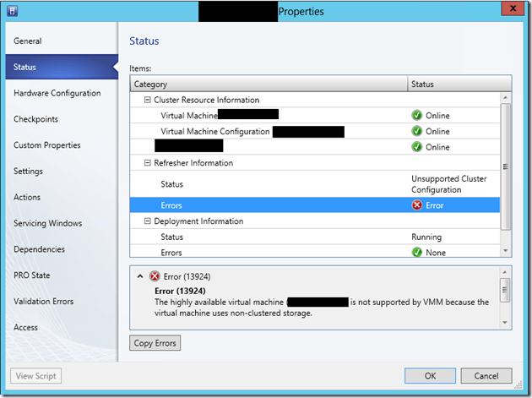Click the items list vertical scrollbar
This screenshot has width=532, height=398.
[x=506, y=169]
